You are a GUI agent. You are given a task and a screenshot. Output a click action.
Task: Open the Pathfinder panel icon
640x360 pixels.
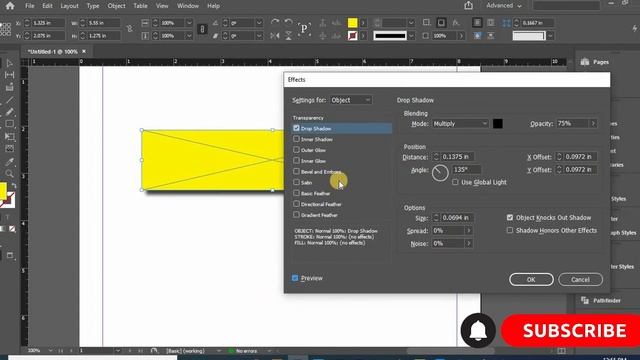point(585,300)
